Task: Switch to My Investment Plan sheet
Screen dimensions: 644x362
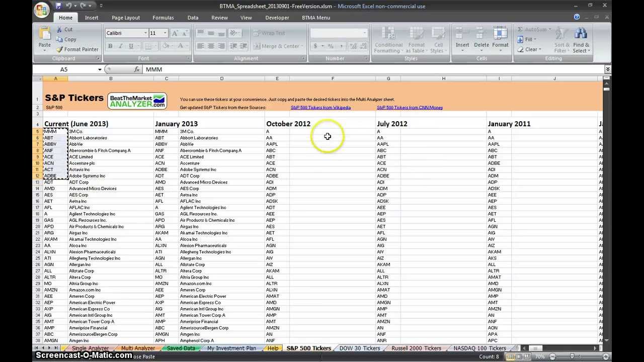Action: click(x=231, y=348)
